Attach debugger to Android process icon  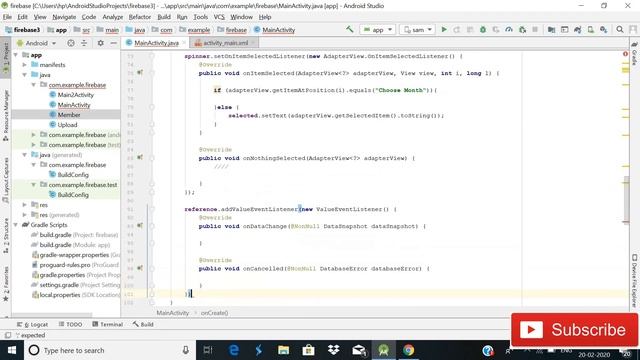click(522, 29)
